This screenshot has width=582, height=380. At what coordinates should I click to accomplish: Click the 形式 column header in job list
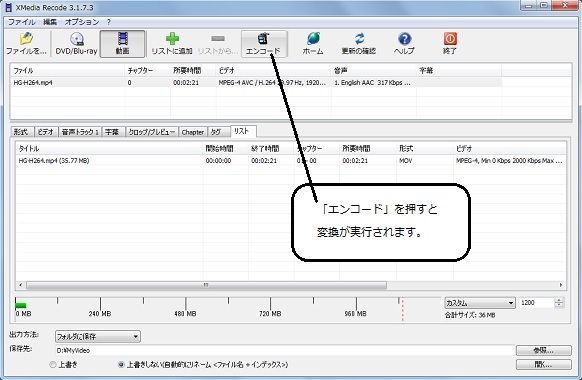pos(424,149)
